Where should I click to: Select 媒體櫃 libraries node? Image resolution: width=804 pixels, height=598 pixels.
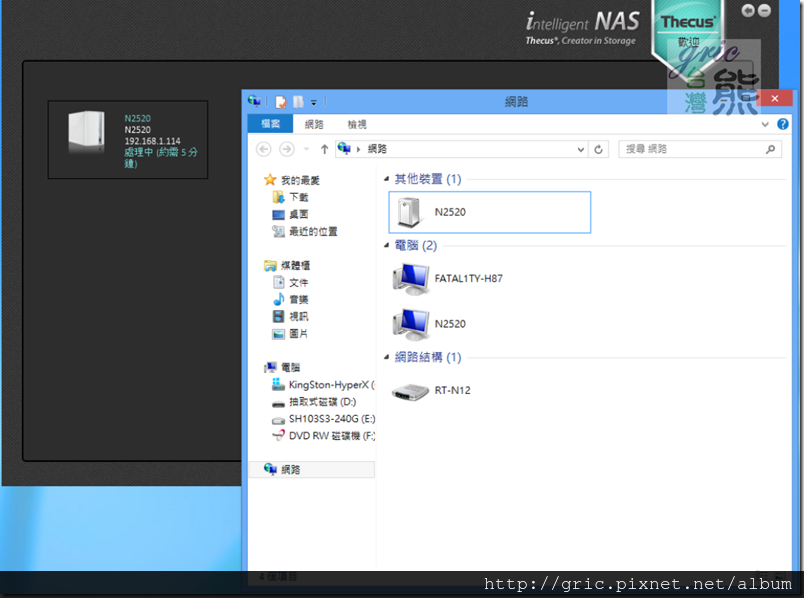click(x=287, y=266)
